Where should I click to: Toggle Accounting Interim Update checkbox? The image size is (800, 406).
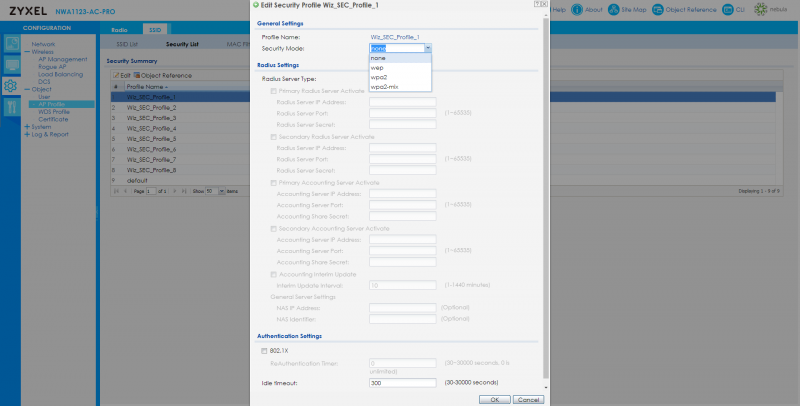[x=273, y=274]
